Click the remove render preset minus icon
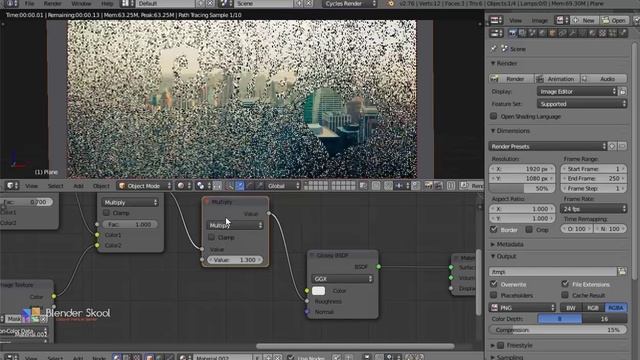This screenshot has width=640, height=360. tap(622, 146)
